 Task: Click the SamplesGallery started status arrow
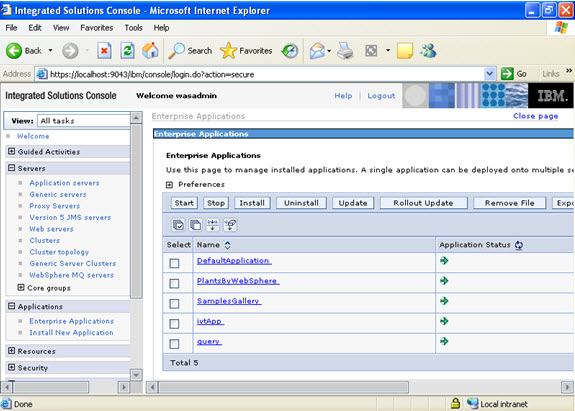(444, 301)
